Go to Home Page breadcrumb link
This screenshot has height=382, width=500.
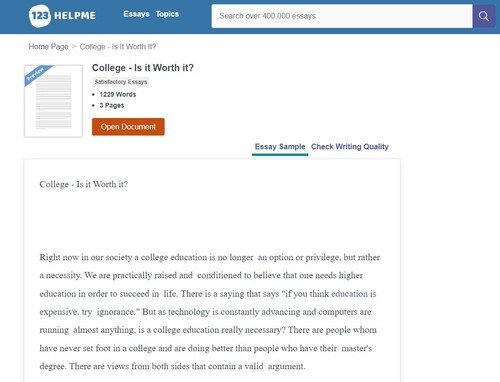pos(49,46)
